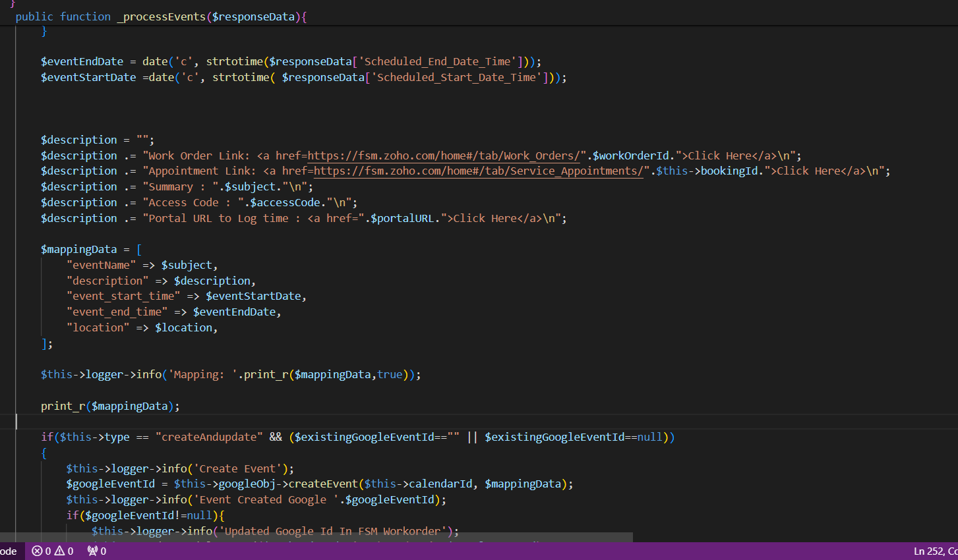Click the $description = "" initialization line
This screenshot has height=560, width=958.
[98, 140]
